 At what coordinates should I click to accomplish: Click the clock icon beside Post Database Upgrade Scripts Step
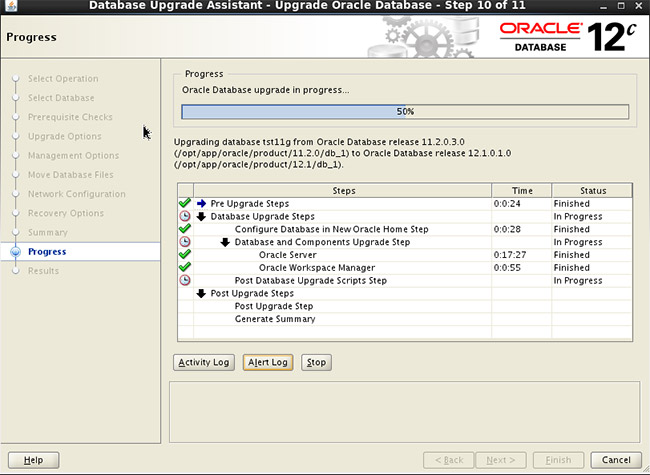(x=185, y=280)
